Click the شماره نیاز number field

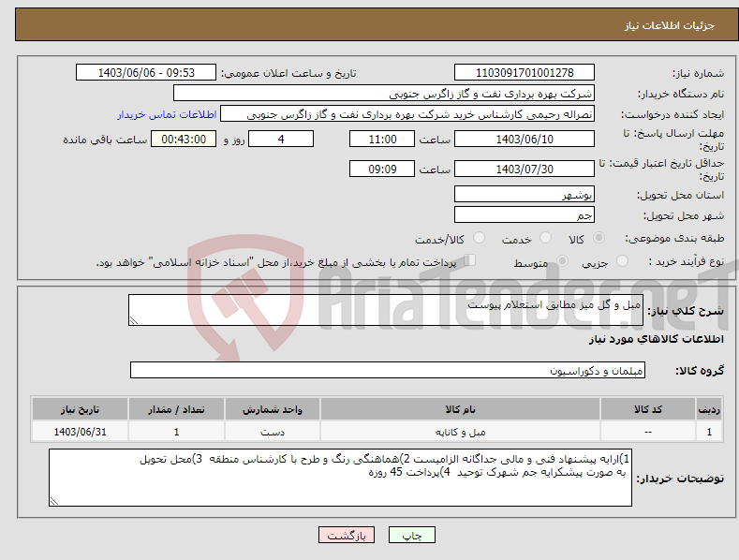525,73
